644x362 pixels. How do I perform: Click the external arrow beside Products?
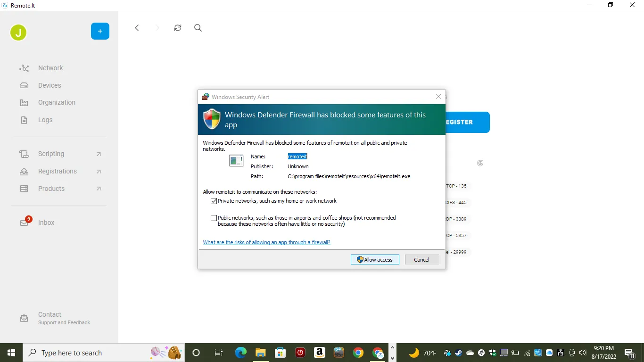[x=99, y=189]
